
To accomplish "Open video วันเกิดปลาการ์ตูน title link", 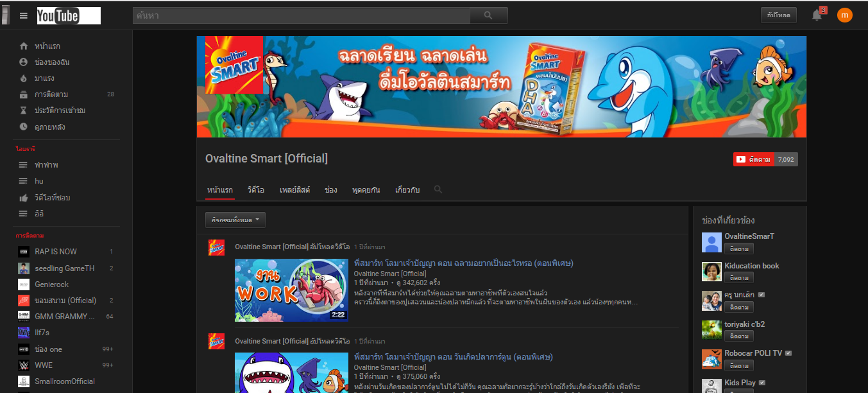I will click(454, 357).
